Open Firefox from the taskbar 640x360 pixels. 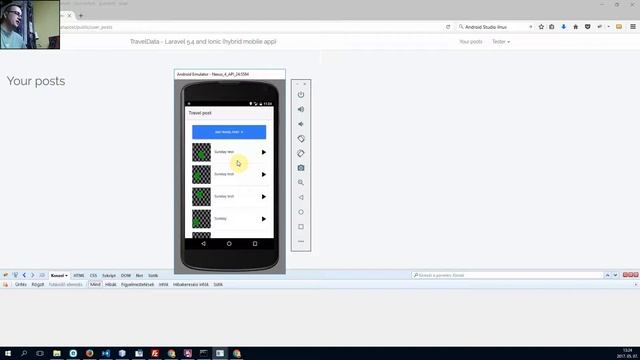[x=89, y=353]
